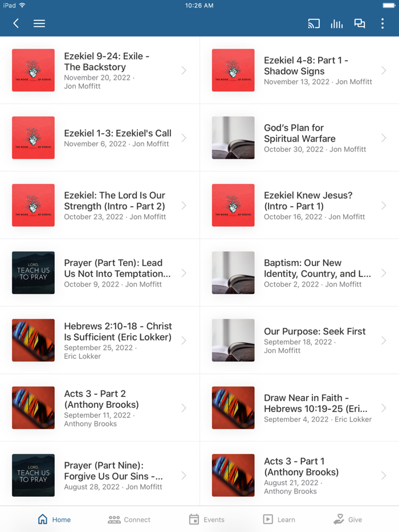Image resolution: width=399 pixels, height=532 pixels.
Task: Switch to the Connect tab
Action: point(129,519)
